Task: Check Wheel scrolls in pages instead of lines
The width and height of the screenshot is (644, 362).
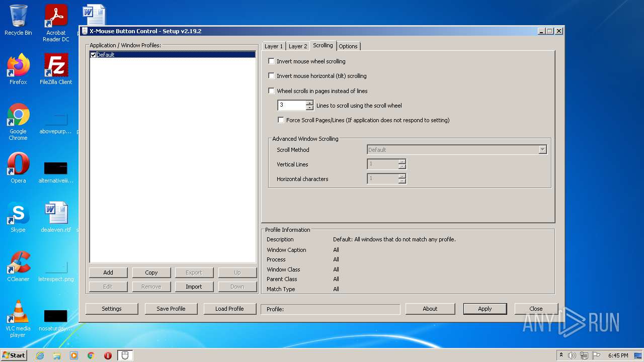Action: click(272, 91)
